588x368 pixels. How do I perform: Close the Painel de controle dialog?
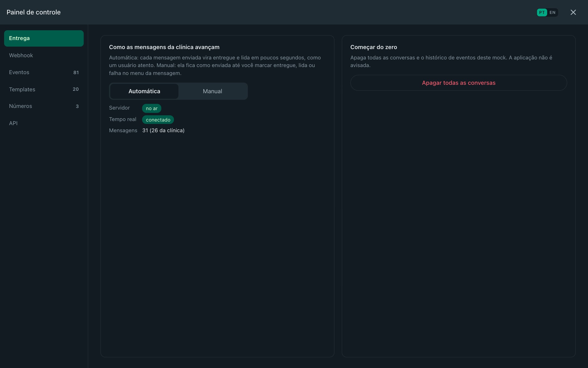coord(573,12)
